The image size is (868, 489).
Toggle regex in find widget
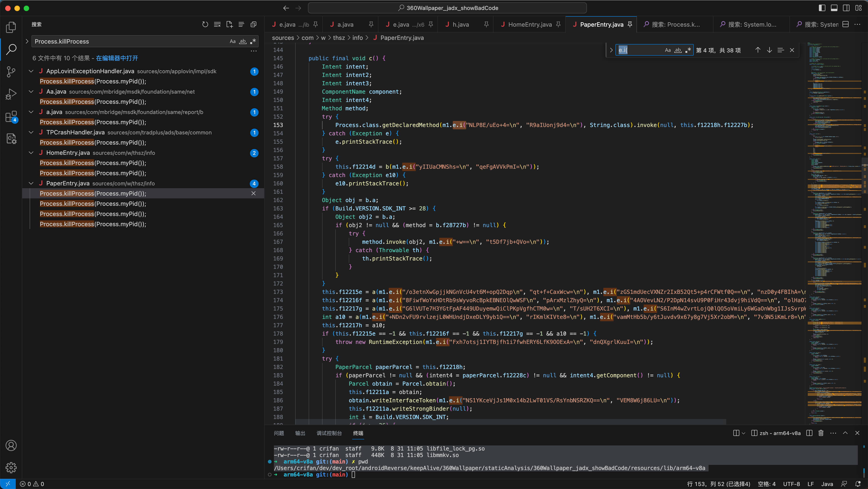688,50
